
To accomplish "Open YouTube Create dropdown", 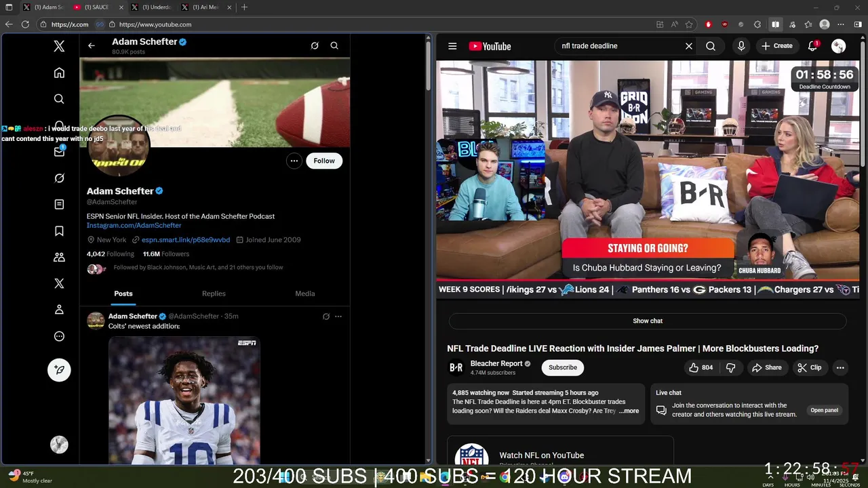I will coord(777,46).
